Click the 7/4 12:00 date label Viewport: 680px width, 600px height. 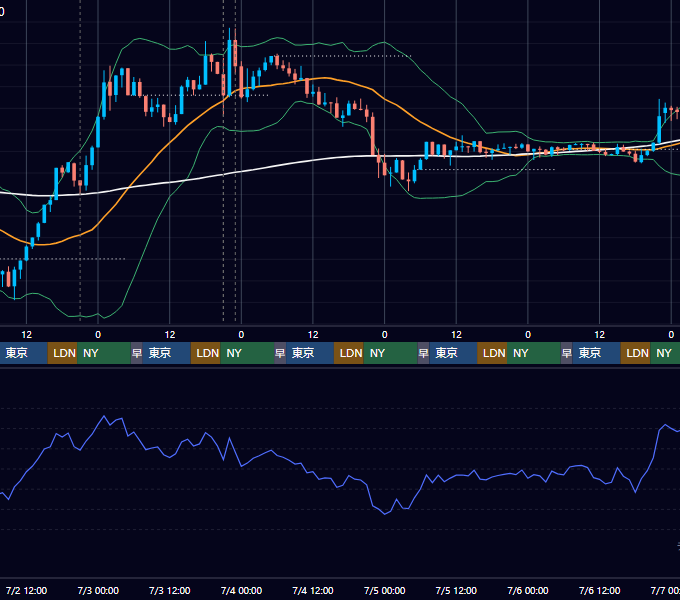click(x=313, y=590)
